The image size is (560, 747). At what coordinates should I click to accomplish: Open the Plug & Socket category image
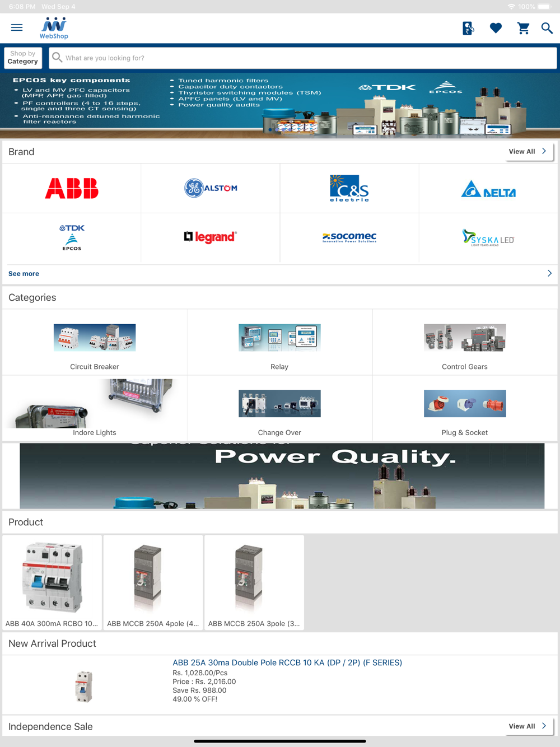pyautogui.click(x=465, y=403)
